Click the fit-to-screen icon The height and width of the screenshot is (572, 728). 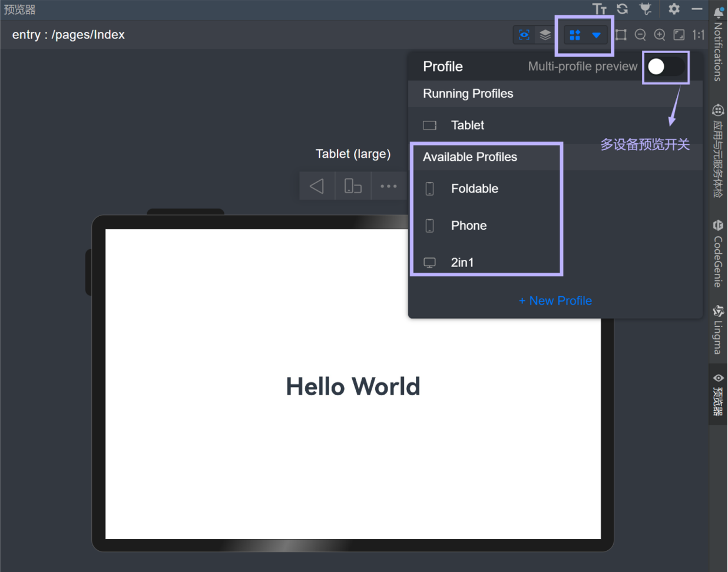pos(679,35)
